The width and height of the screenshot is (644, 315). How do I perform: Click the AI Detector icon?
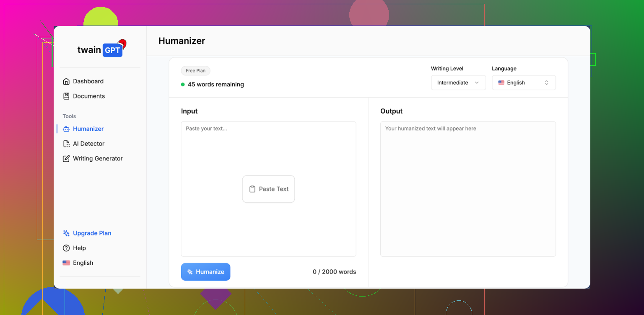[x=66, y=144]
